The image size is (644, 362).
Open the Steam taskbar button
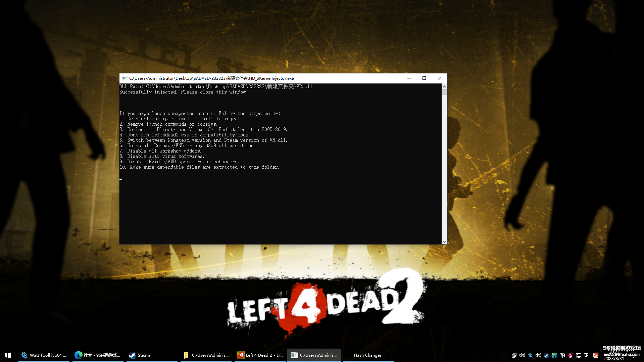[x=152, y=355]
